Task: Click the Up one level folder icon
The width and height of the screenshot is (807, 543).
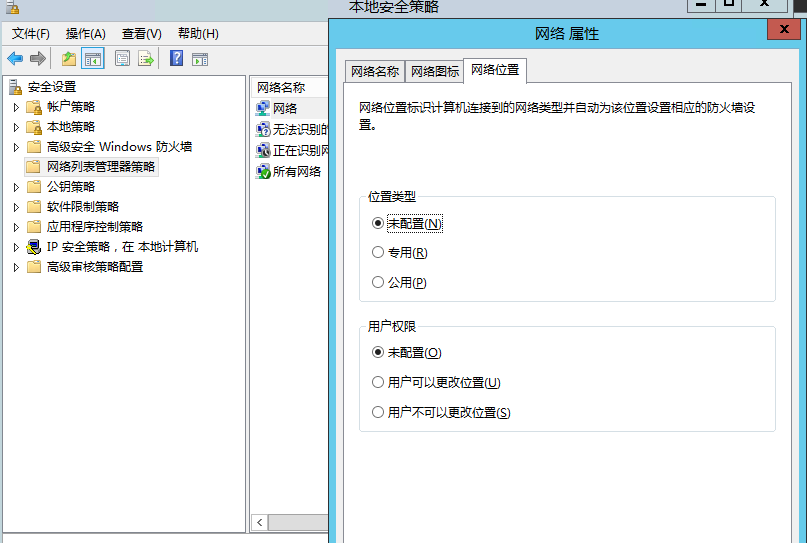Action: [x=69, y=59]
